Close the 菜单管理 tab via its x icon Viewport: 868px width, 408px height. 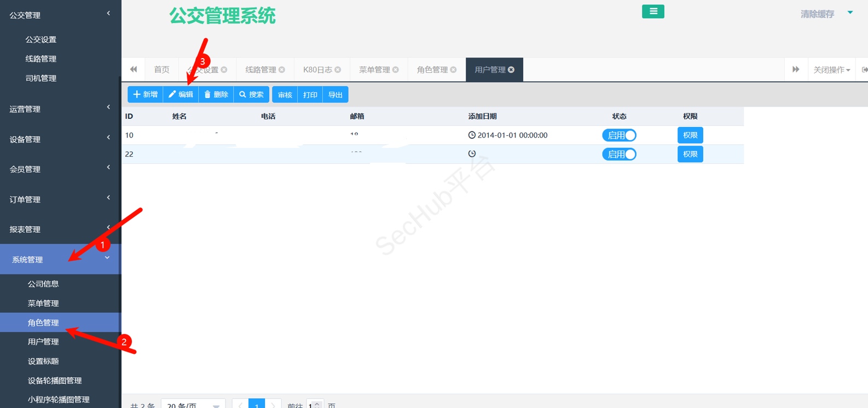tap(396, 70)
